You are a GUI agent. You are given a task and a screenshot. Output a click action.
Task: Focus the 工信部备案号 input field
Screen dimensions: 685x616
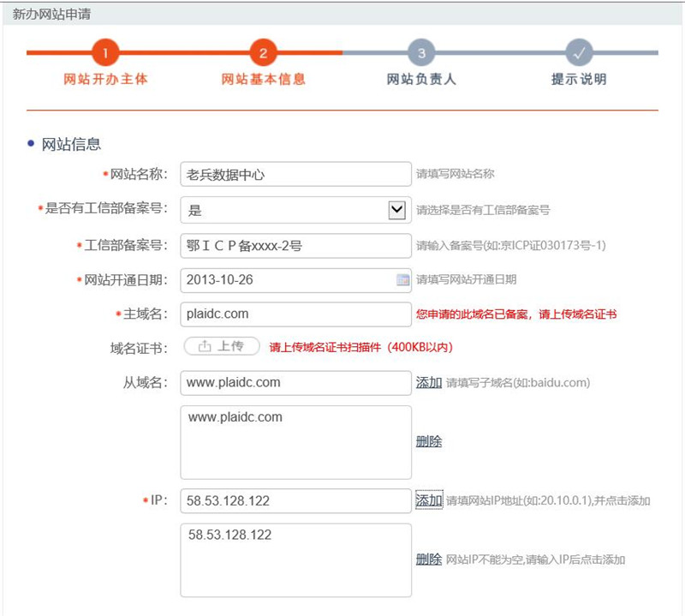click(x=295, y=245)
